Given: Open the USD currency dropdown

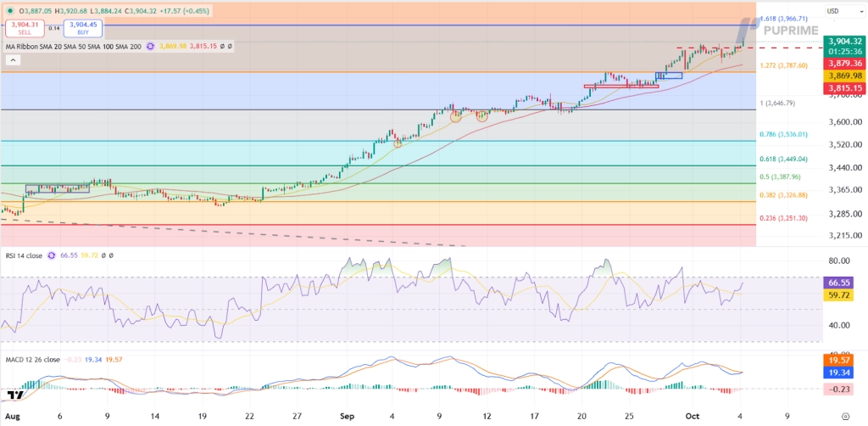Looking at the screenshot, I should 833,10.
